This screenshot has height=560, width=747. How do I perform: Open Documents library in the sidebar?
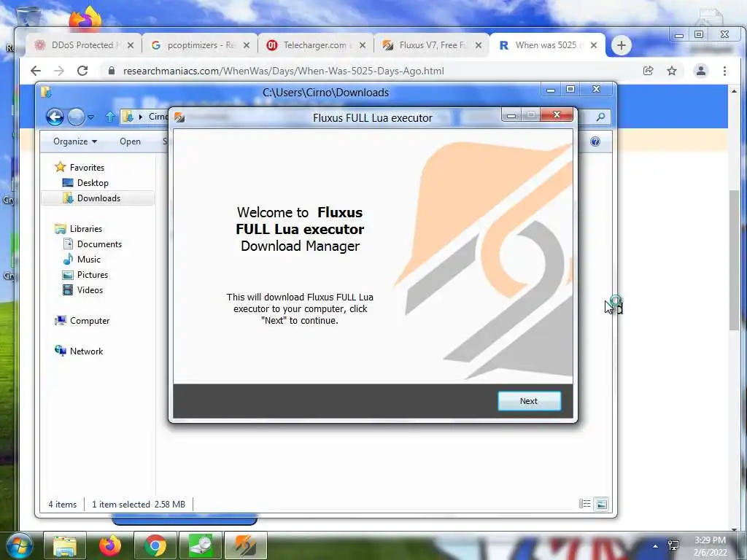(x=93, y=244)
